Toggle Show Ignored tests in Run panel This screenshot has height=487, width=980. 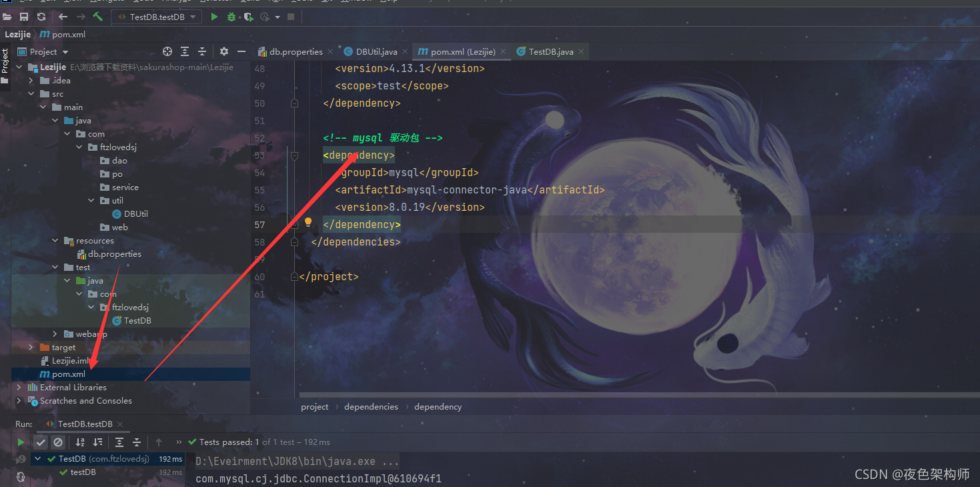(58, 442)
